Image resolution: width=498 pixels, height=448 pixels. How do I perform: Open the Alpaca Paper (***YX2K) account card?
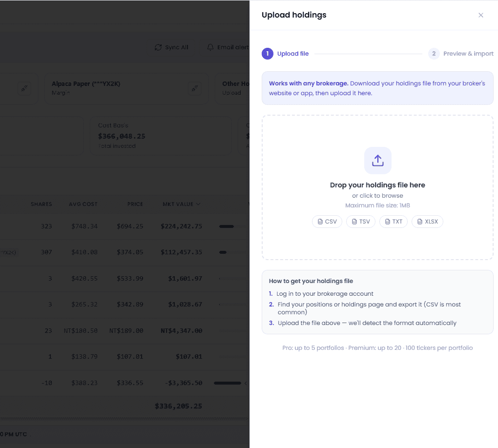[126, 89]
